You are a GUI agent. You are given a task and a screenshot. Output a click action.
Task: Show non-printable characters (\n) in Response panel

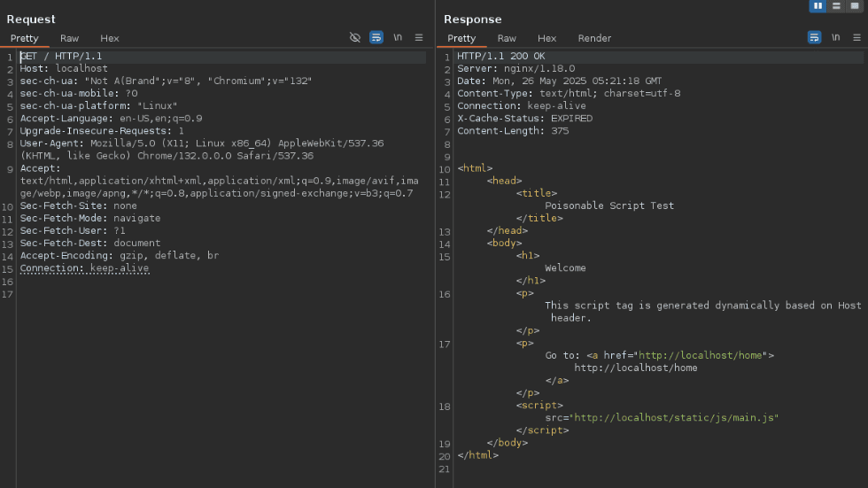coord(835,37)
